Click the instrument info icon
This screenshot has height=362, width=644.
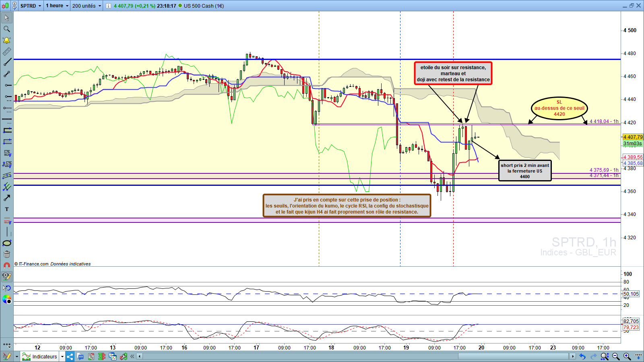(108, 6)
